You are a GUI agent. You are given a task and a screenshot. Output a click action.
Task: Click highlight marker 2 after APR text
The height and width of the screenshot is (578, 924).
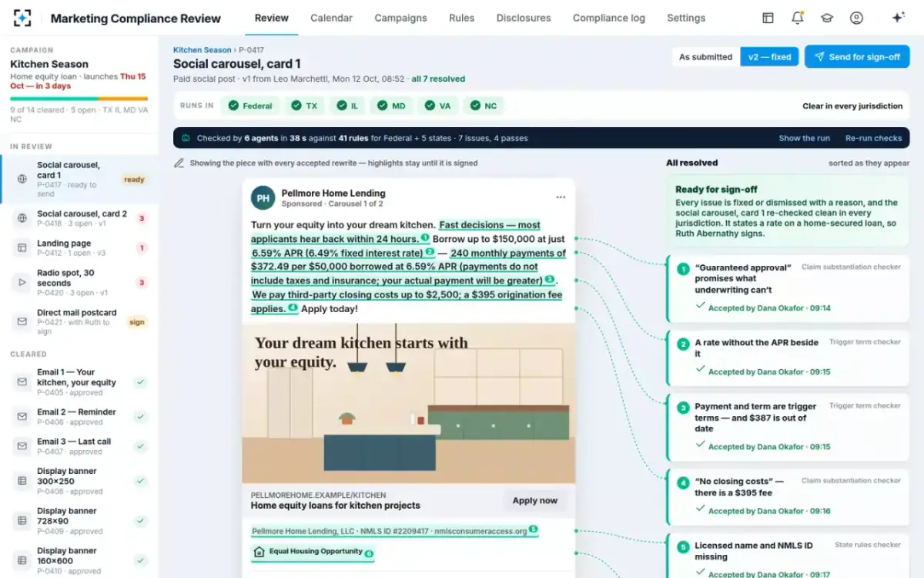[430, 253]
